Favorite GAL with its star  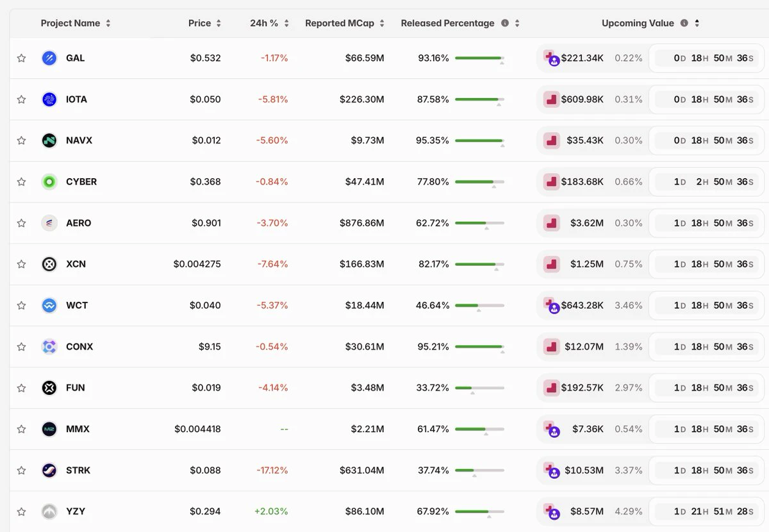[21, 58]
